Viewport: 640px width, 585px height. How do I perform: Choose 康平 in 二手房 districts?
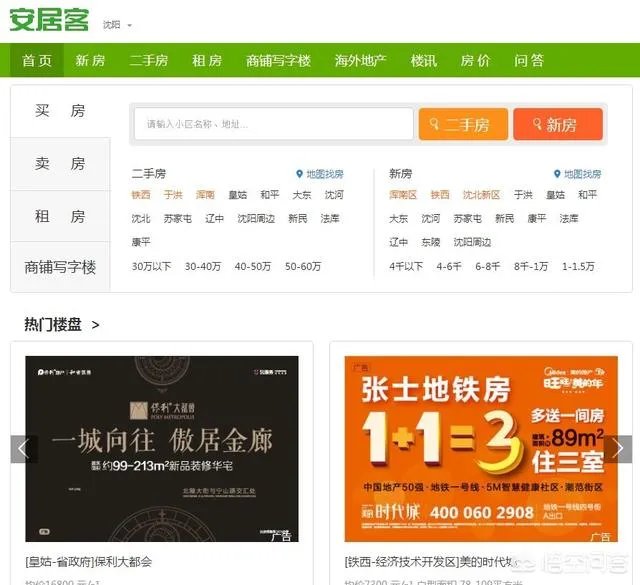141,242
